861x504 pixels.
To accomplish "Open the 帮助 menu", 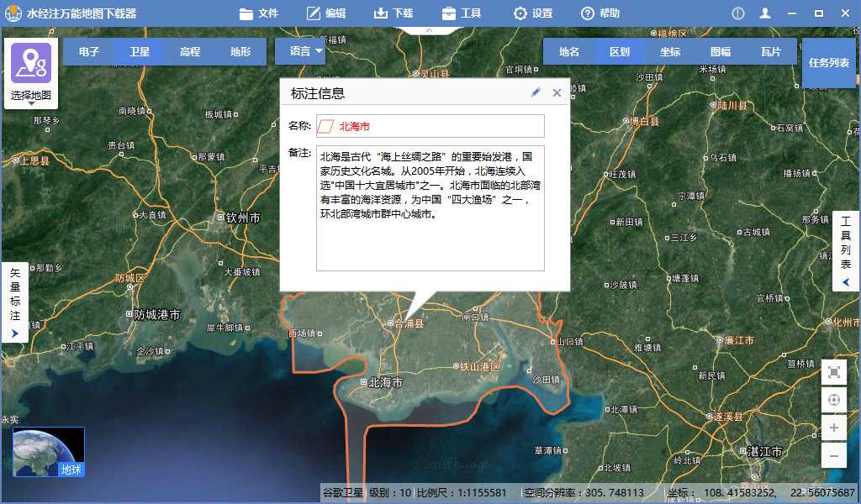I will pyautogui.click(x=600, y=13).
